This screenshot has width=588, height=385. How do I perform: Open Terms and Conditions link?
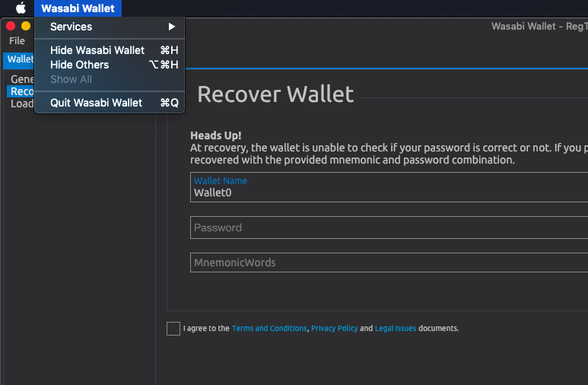pyautogui.click(x=269, y=329)
